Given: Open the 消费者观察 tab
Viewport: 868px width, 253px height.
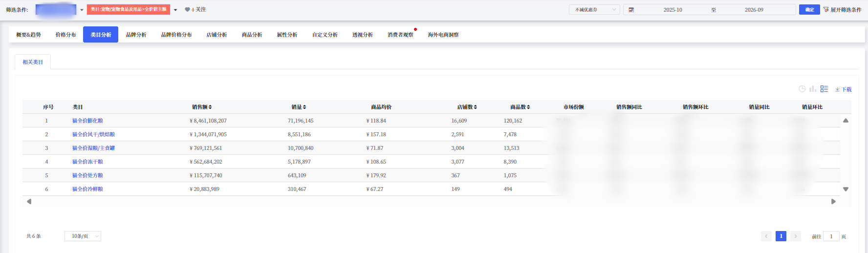Looking at the screenshot, I should point(400,35).
